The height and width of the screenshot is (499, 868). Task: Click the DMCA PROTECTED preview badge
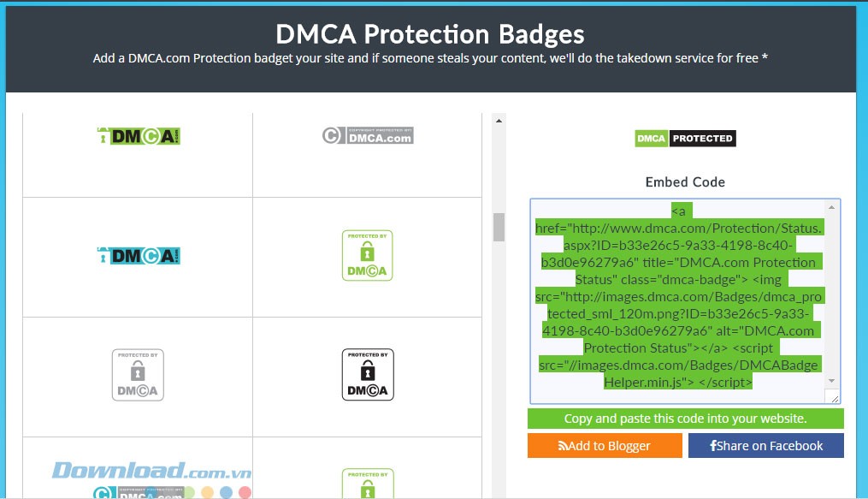(x=684, y=138)
